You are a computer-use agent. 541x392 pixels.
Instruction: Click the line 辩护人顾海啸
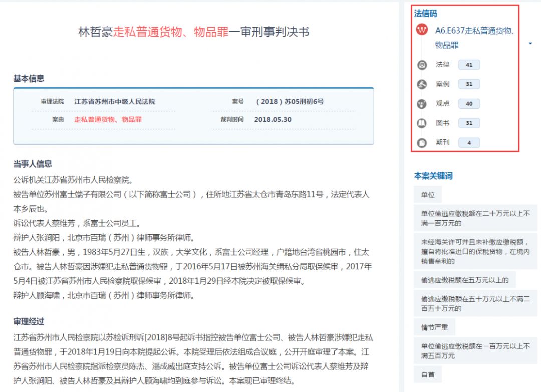(104, 296)
